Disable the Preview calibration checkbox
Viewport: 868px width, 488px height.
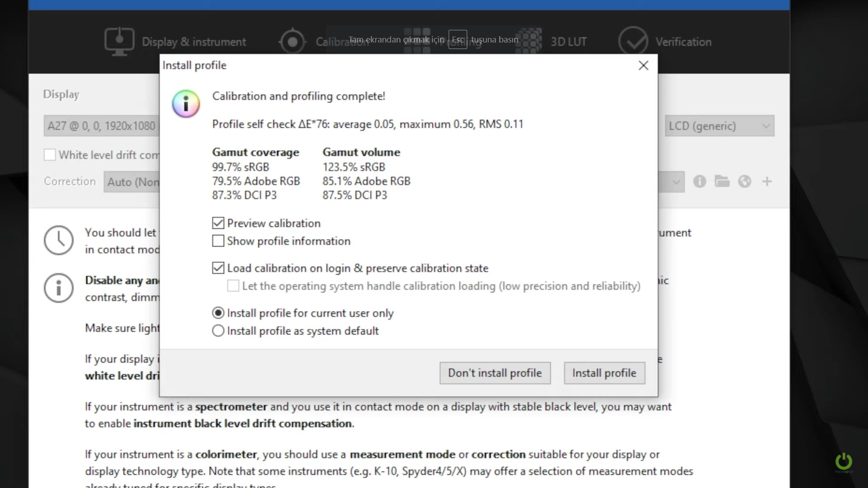pos(218,223)
